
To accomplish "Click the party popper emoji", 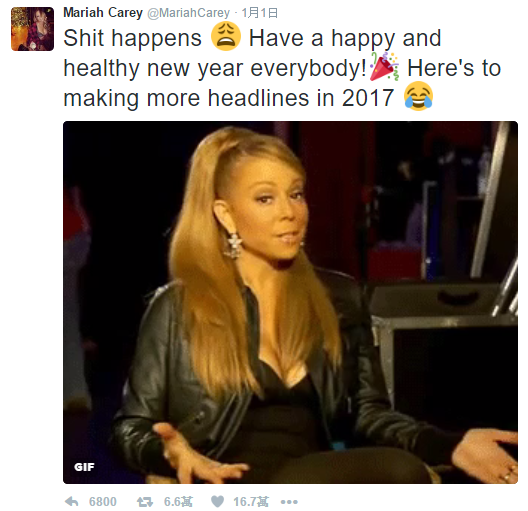I will (384, 67).
